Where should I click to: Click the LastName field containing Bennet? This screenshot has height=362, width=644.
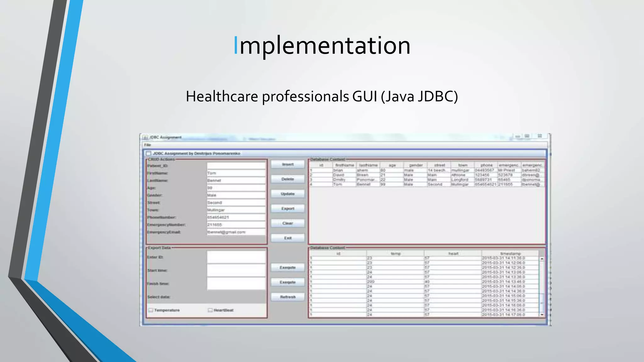(236, 180)
